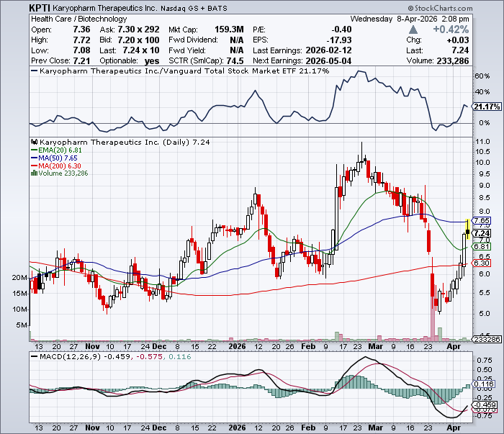Click the Ask 7.30 x 292 value
Image resolution: width=504 pixels, height=434 pixels.
click(x=138, y=30)
